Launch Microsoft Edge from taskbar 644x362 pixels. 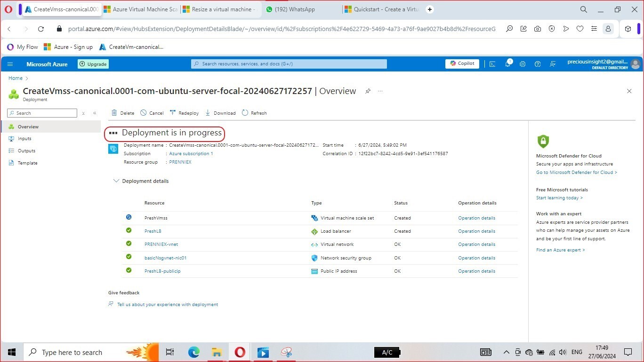click(194, 352)
